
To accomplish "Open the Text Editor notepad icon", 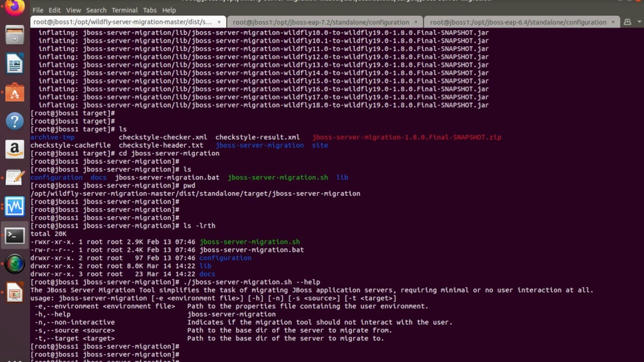I will (x=15, y=178).
